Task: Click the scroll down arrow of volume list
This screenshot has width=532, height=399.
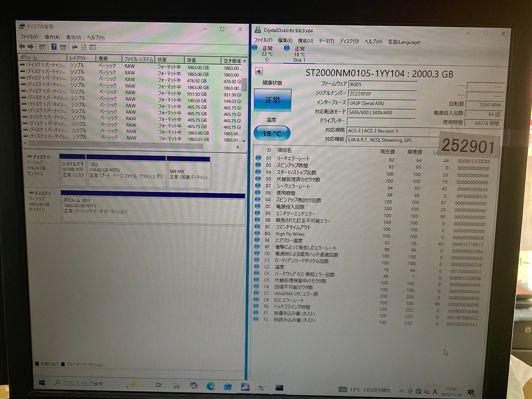Action: coord(243,141)
